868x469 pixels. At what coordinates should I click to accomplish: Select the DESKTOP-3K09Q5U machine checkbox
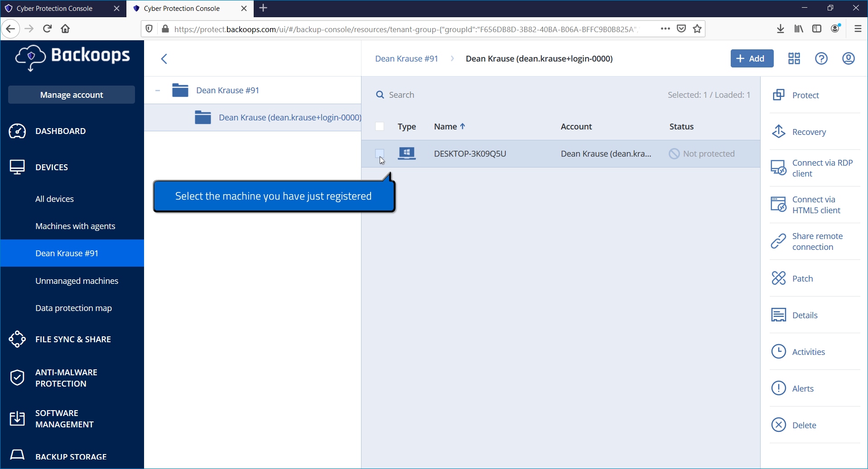click(380, 153)
